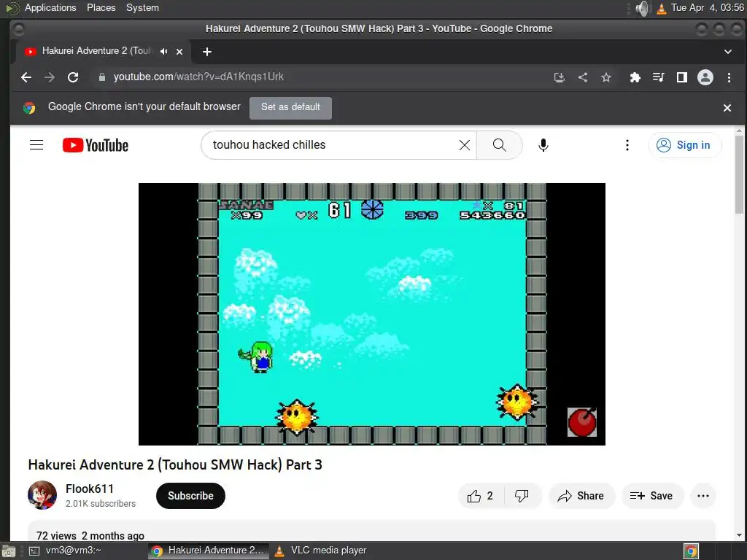This screenshot has width=747, height=560.
Task: Click the video title text Hakurei Adventure 2
Action: (x=175, y=464)
